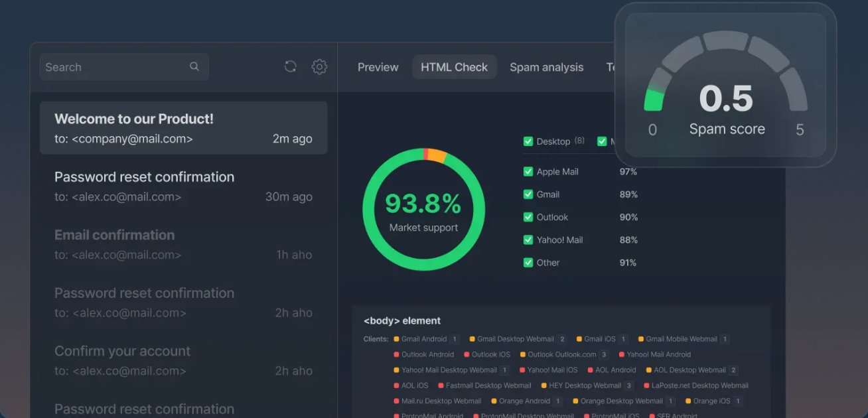Open the settings gear icon
This screenshot has width=868, height=418.
[319, 66]
